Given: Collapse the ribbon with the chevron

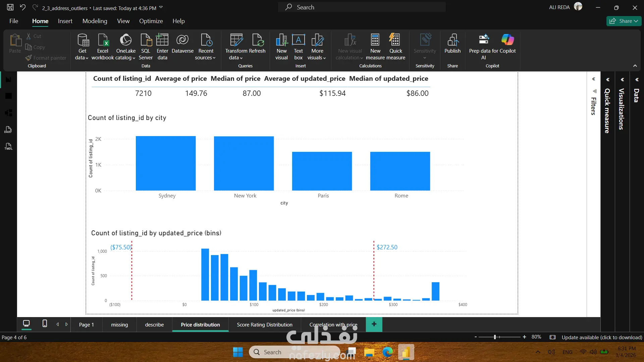Looking at the screenshot, I should (635, 66).
